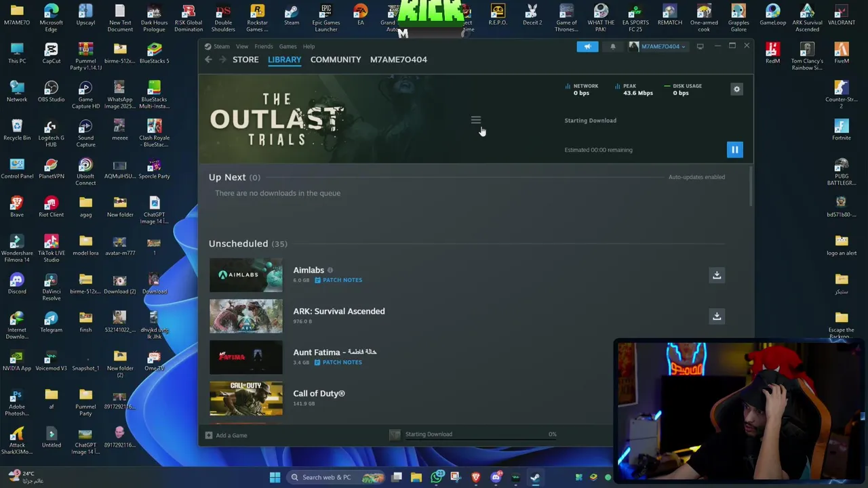Click the Call of Duty thumbnail

click(x=245, y=399)
